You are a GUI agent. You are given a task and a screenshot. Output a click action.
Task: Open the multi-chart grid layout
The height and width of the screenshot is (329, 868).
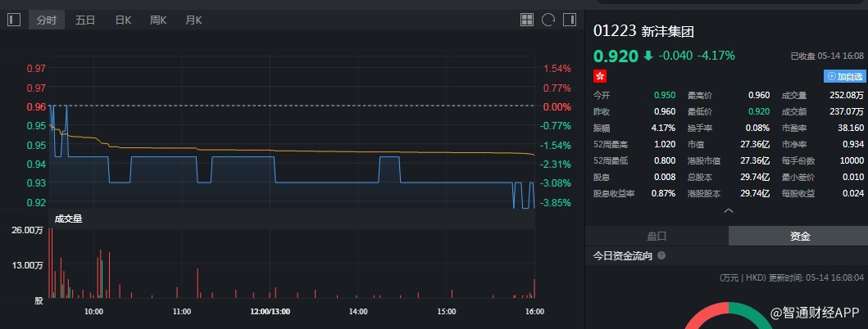[527, 20]
